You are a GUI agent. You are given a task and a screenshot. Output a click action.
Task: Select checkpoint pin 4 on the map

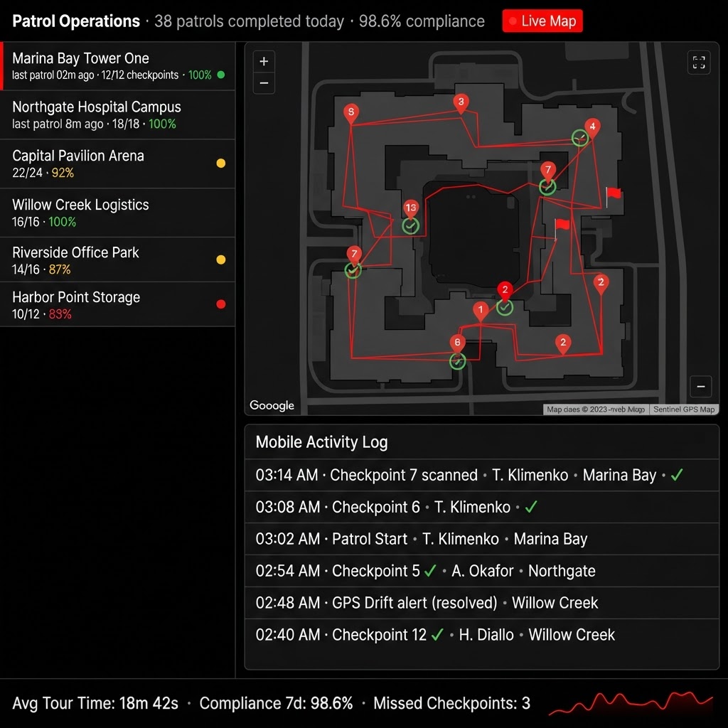coord(592,128)
